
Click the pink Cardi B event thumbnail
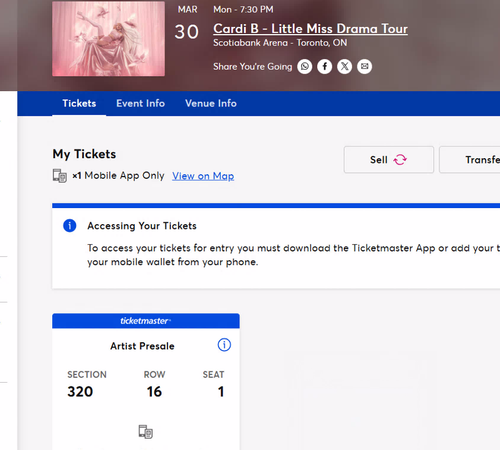click(x=108, y=39)
